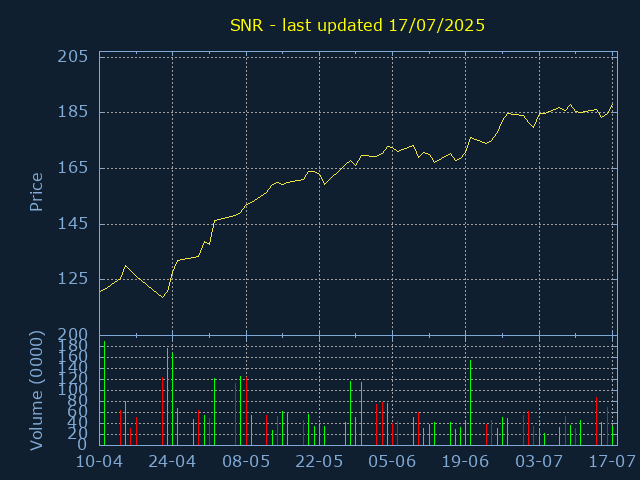
Task: Click the tall green volume bar after 19-06
Action: click(471, 402)
